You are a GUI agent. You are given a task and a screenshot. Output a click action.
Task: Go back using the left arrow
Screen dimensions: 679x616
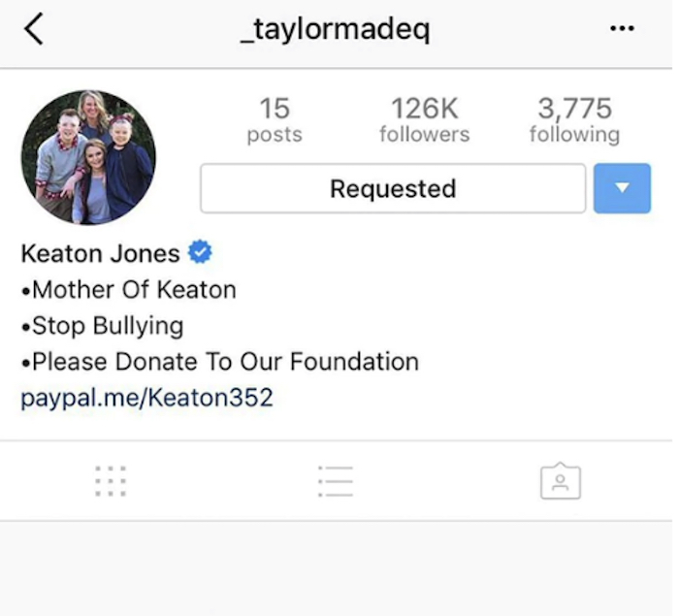point(34,28)
